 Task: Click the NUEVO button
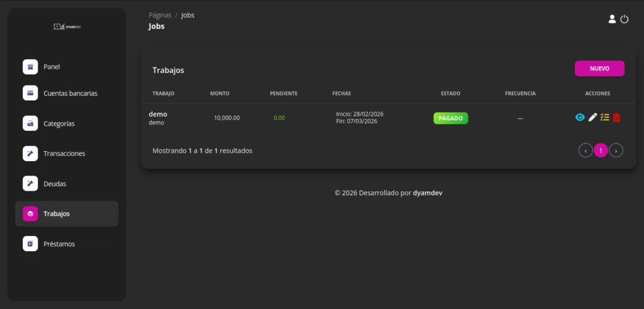tap(599, 69)
